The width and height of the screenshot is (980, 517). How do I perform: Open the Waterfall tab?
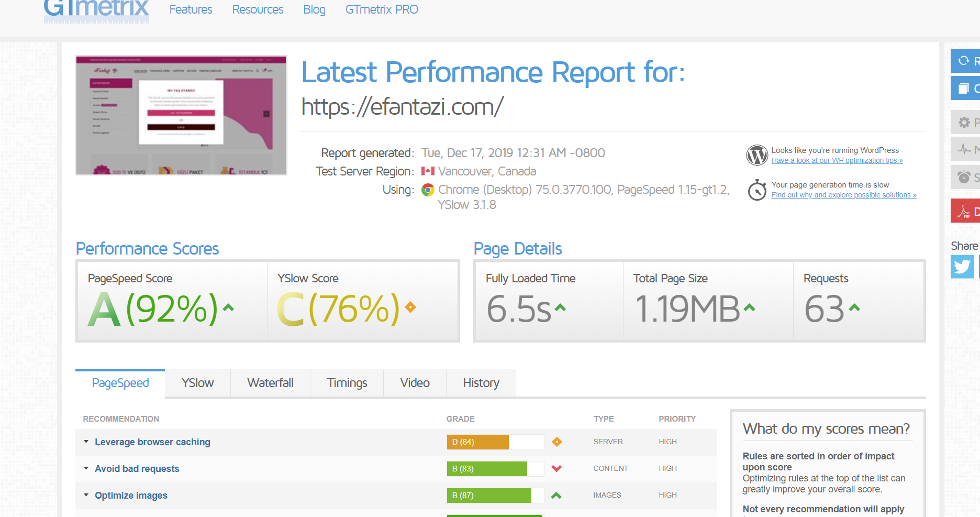point(270,383)
